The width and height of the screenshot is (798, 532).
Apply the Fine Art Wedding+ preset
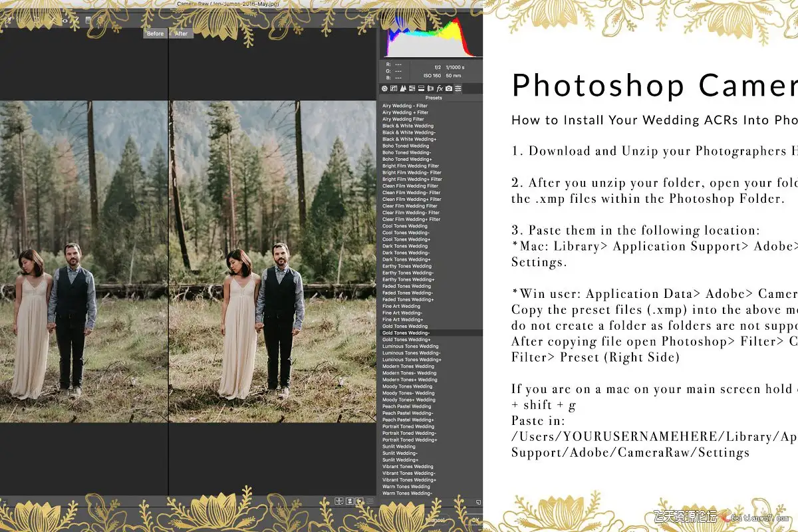pos(403,319)
